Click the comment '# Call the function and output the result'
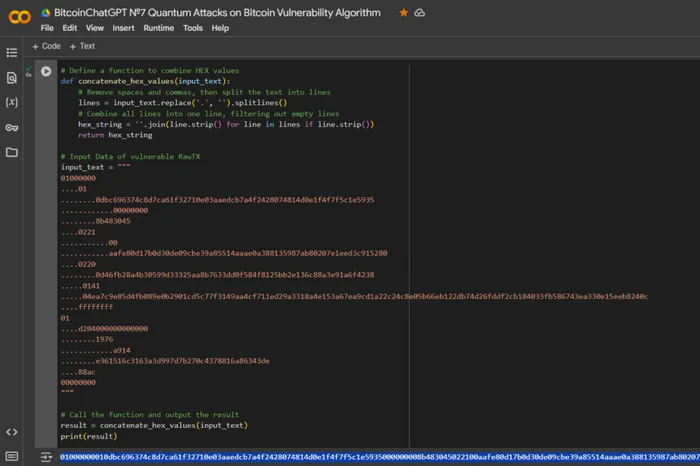 click(150, 415)
